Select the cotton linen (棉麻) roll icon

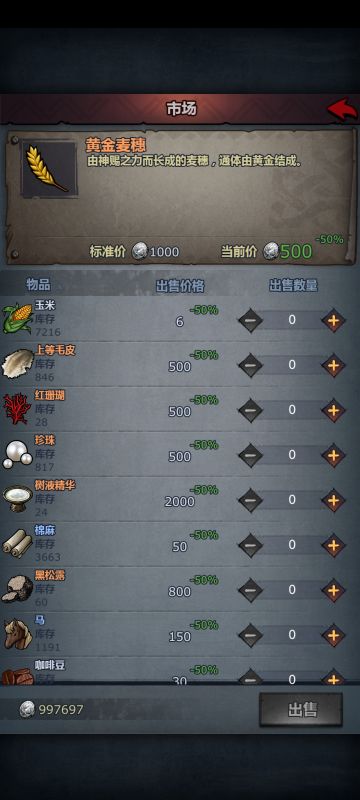coord(17,543)
